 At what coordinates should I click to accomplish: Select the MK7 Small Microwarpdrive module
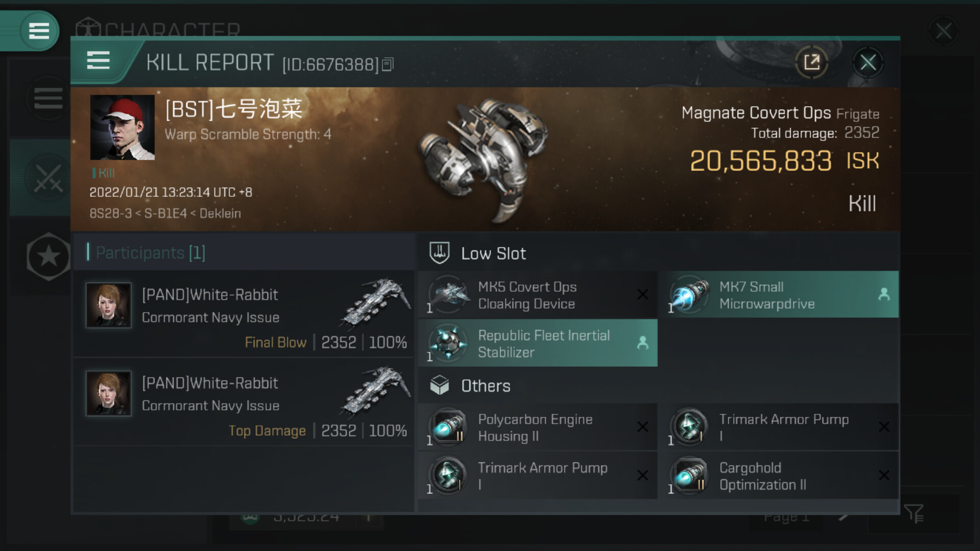[778, 295]
